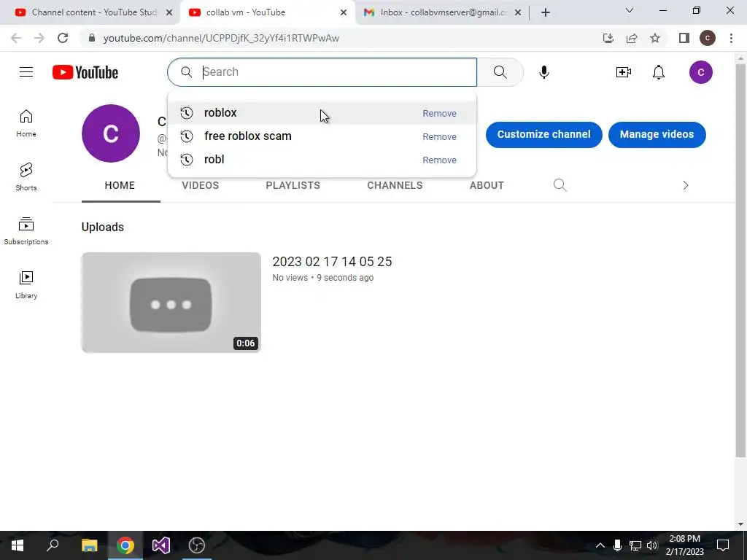This screenshot has width=747, height=560.
Task: Switch to the VIDEOS tab
Action: (x=200, y=185)
